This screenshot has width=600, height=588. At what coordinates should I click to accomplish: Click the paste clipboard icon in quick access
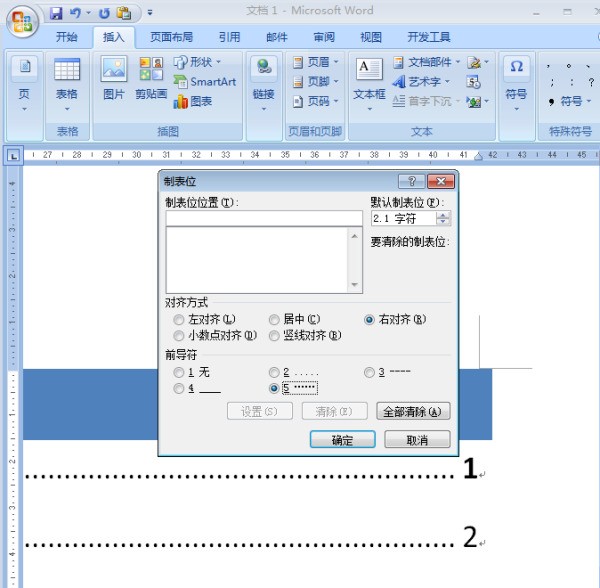tap(124, 13)
